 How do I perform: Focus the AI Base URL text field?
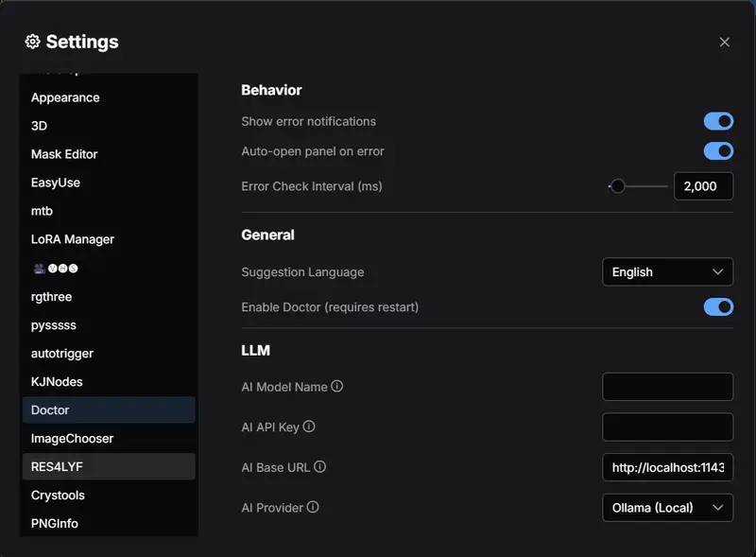[x=667, y=467]
